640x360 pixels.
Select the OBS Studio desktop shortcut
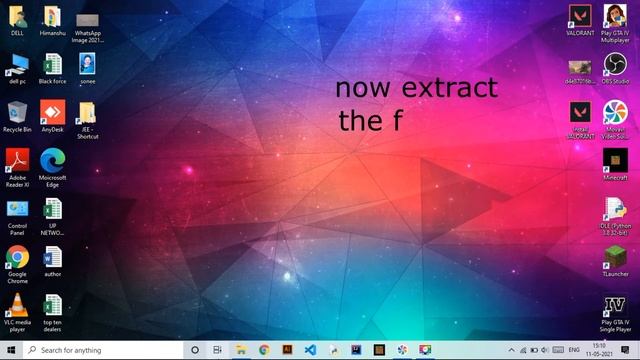pyautogui.click(x=615, y=69)
